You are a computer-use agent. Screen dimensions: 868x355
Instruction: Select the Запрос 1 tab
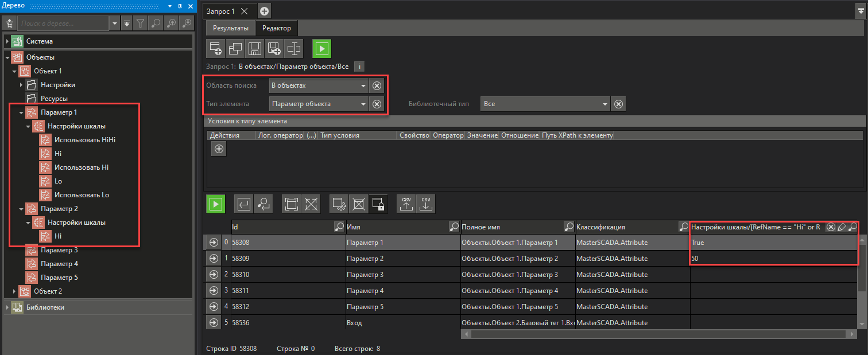point(220,11)
